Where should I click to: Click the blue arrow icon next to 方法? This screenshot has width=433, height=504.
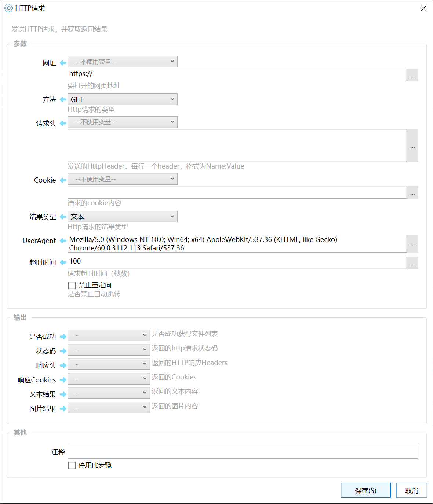63,99
